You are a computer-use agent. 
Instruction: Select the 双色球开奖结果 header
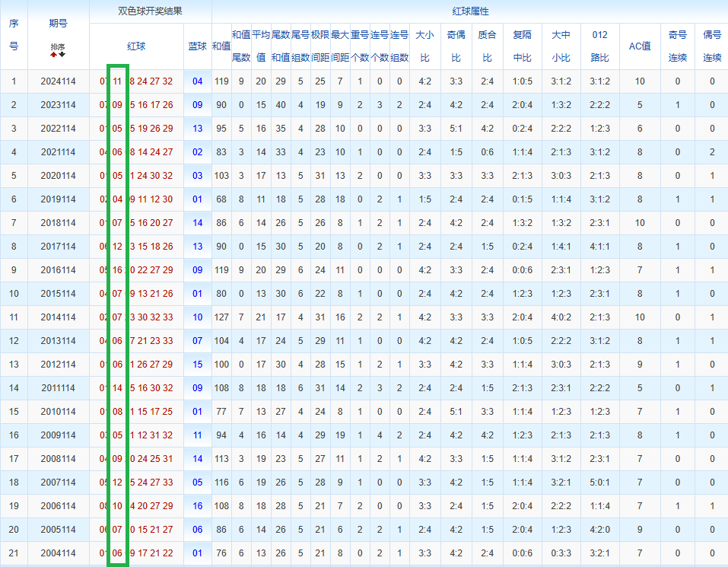(x=150, y=12)
